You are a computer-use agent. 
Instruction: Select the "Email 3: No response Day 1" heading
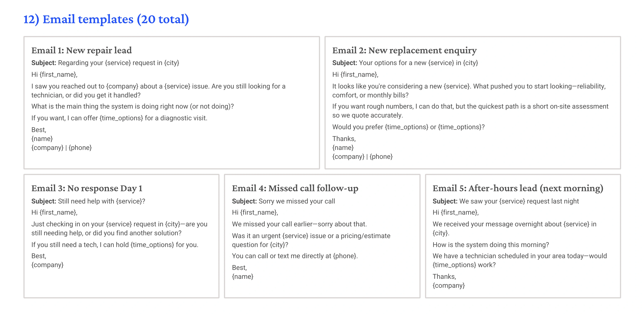(87, 188)
